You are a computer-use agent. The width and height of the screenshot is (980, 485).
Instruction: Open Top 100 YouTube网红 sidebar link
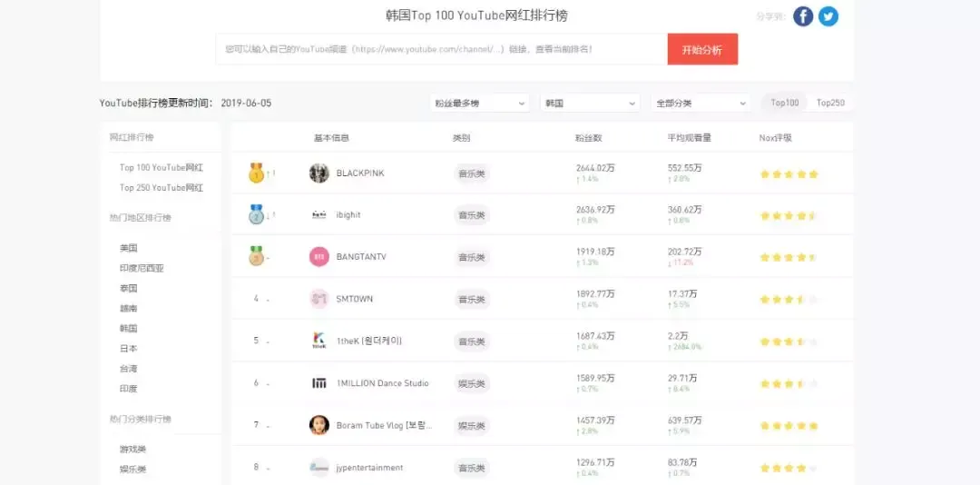coord(162,168)
